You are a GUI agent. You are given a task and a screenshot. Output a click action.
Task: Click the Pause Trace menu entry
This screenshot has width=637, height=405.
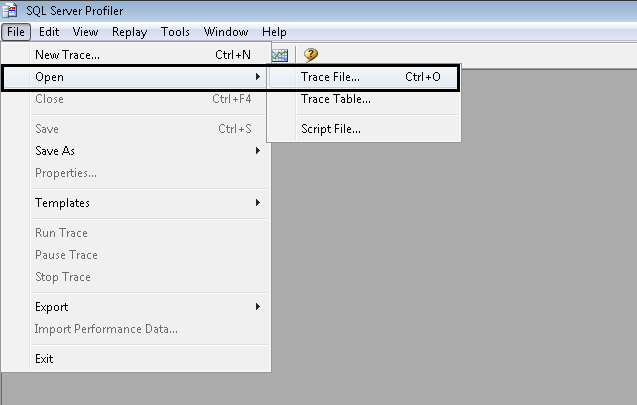click(136, 255)
